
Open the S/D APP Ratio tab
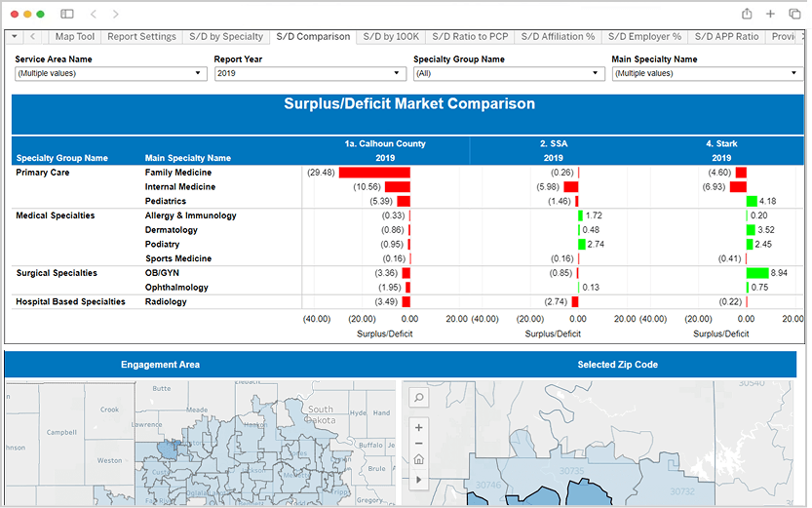click(x=726, y=37)
